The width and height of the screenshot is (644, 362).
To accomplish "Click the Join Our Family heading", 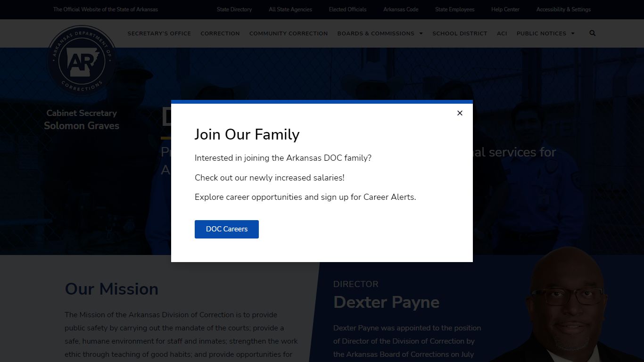I will coord(247,134).
